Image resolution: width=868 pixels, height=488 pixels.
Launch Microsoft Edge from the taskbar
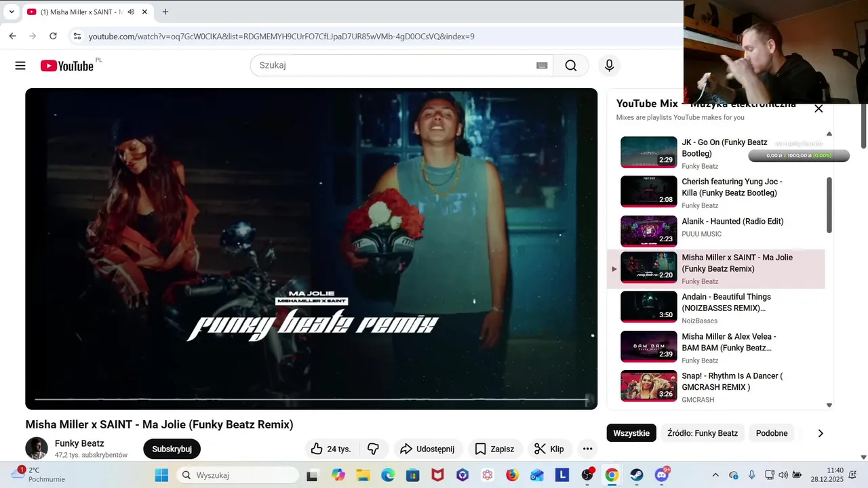tap(388, 475)
